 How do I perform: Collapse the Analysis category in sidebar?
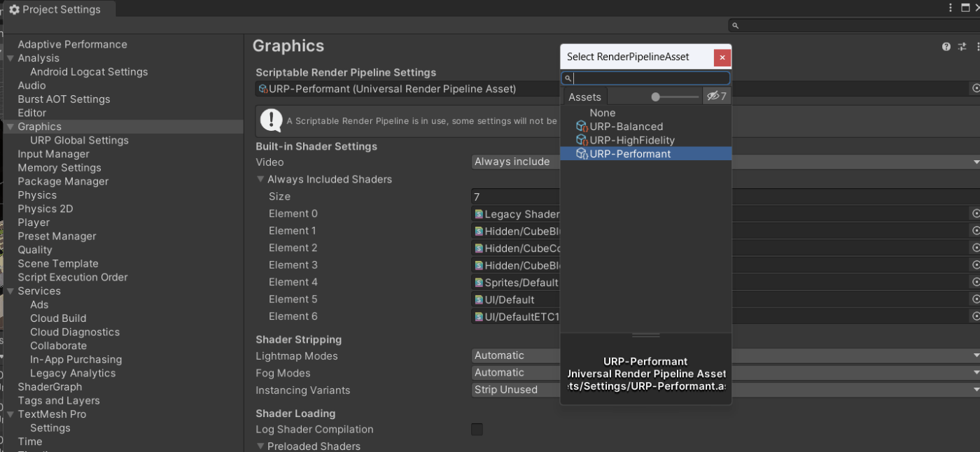[x=10, y=58]
